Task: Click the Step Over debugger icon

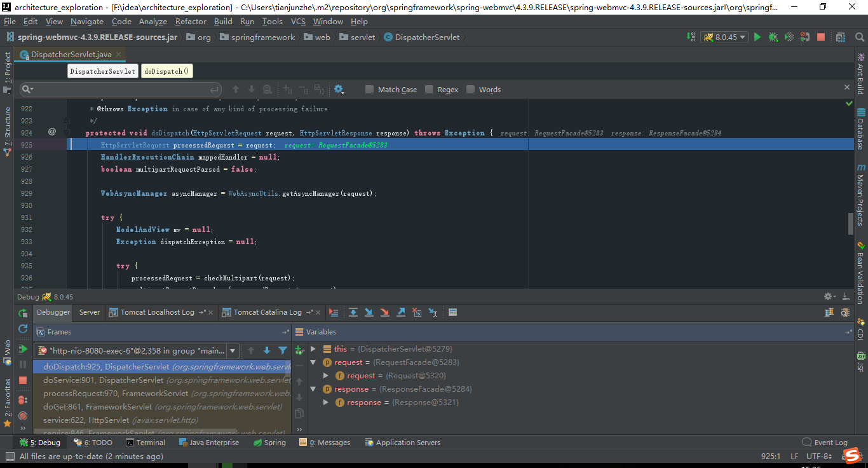Action: 353,312
